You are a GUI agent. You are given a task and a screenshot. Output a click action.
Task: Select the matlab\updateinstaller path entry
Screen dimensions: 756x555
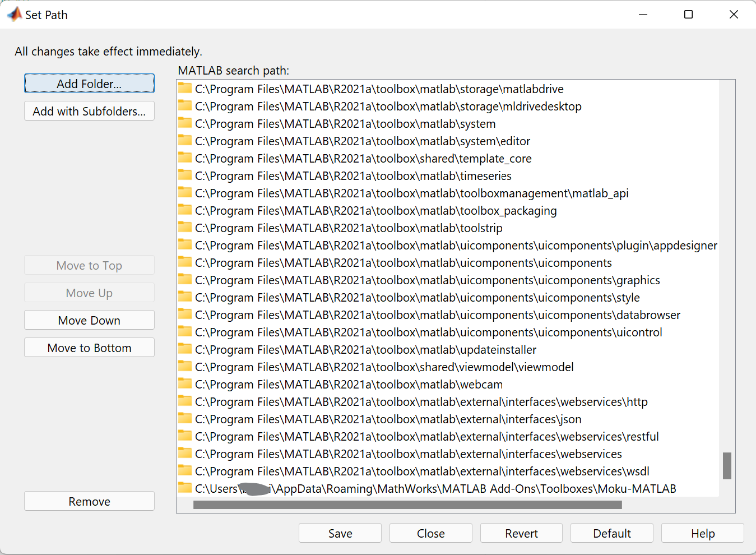pyautogui.click(x=366, y=350)
